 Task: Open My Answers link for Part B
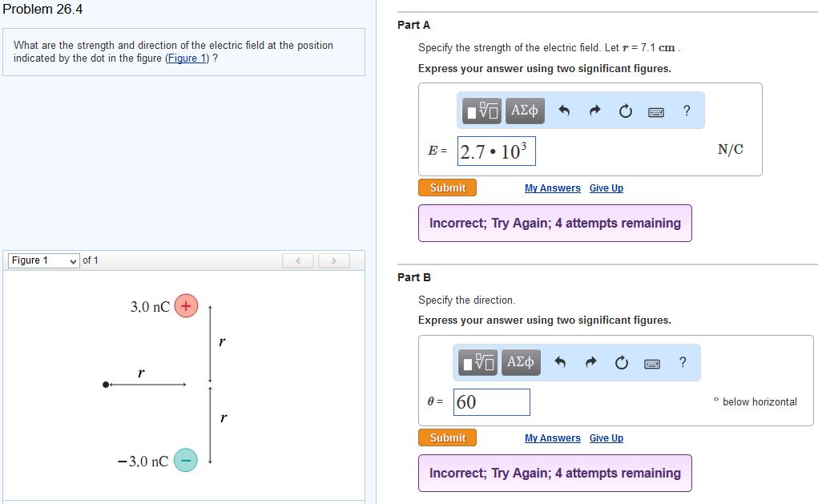[x=552, y=438]
